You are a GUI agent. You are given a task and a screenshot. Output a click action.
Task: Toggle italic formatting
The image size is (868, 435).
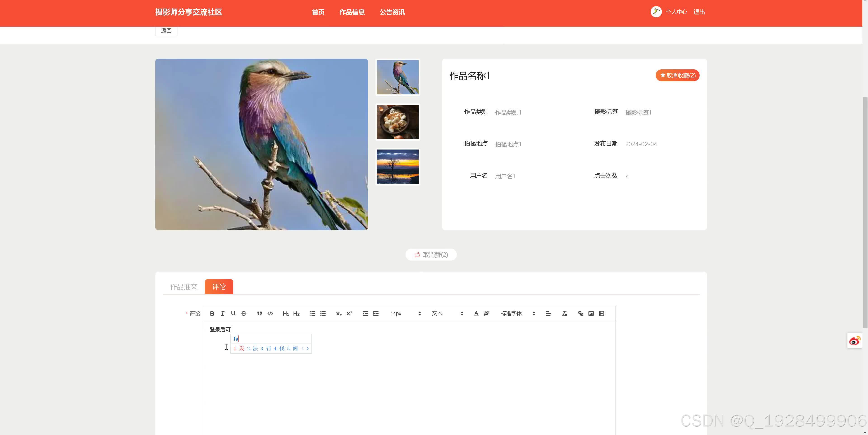(x=222, y=313)
